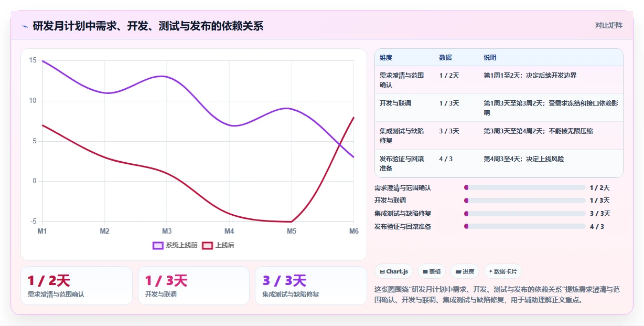Click the table note about 需求冻结和接口依赖影响
This screenshot has height=326, width=644.
click(550, 108)
